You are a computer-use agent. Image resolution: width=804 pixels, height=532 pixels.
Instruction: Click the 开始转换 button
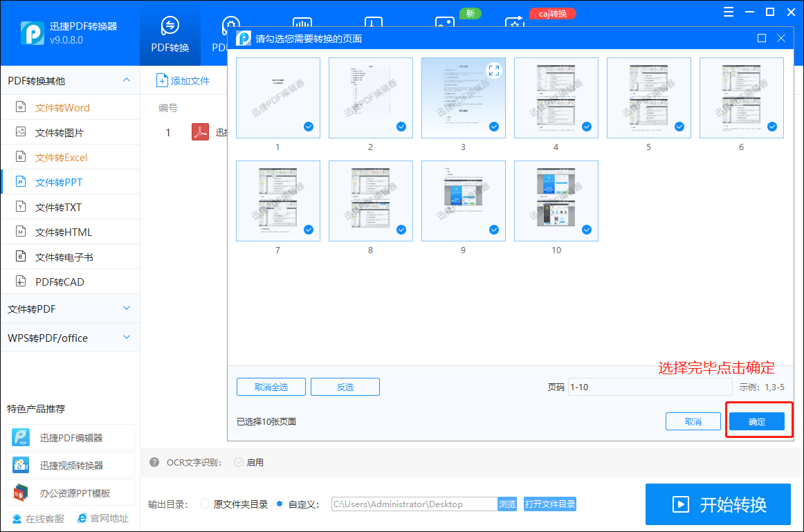coord(718,504)
